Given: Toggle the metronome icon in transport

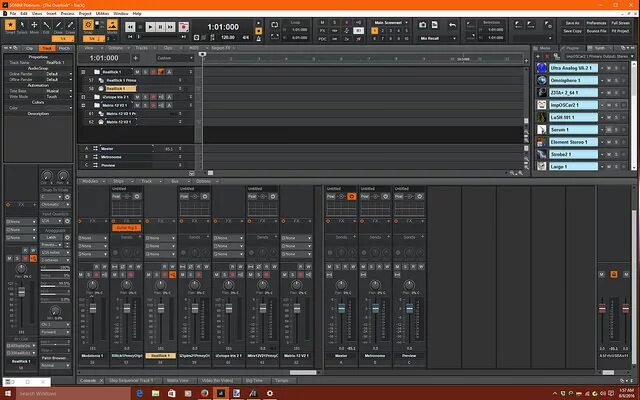Looking at the screenshot, I should (x=258, y=38).
